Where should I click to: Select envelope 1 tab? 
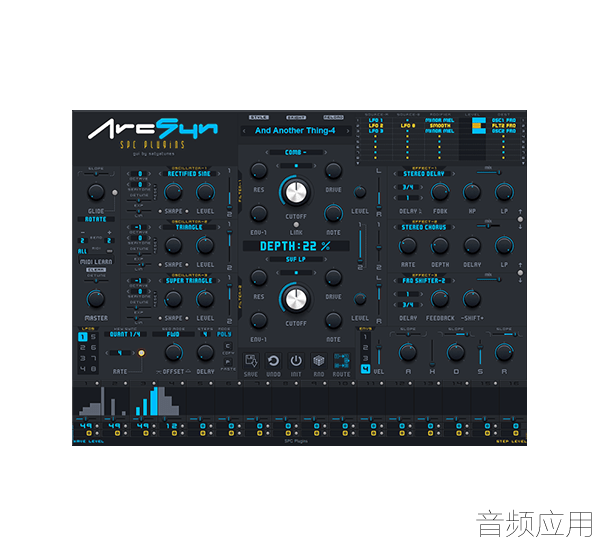coord(365,337)
